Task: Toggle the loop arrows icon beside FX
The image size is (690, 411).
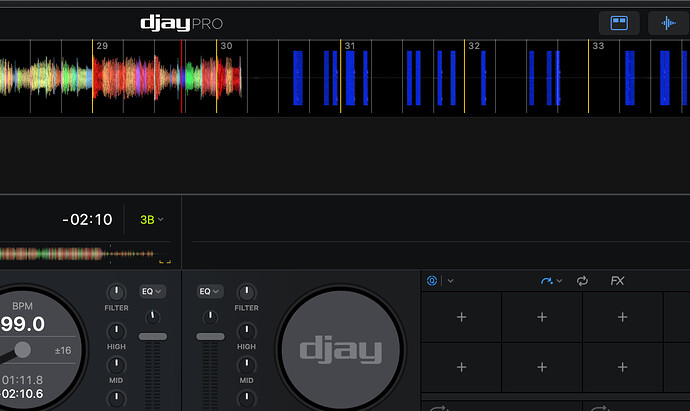Action: [582, 281]
